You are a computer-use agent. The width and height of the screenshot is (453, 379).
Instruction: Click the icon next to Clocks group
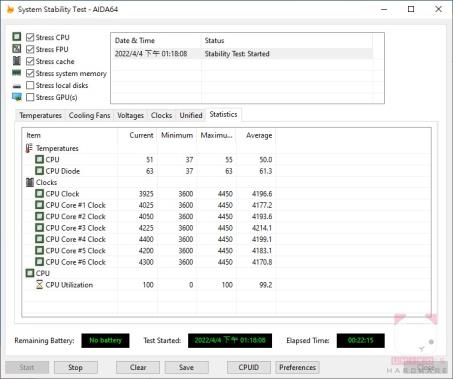click(x=30, y=182)
